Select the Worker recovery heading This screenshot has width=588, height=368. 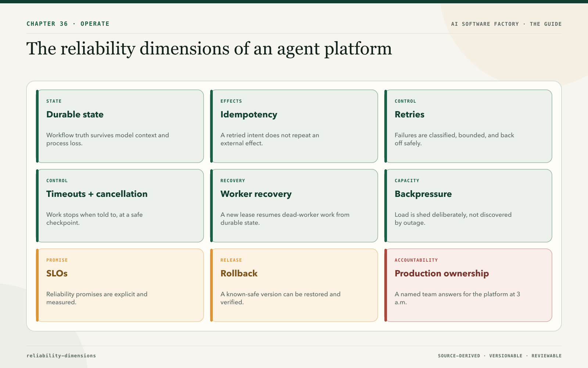(x=256, y=194)
